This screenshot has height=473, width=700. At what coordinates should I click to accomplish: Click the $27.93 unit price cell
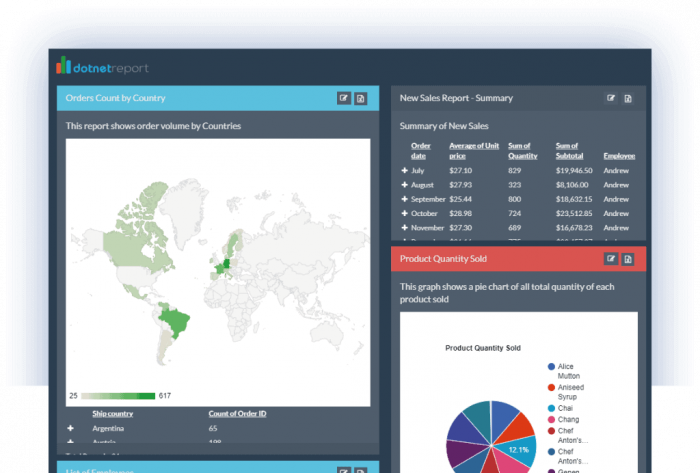tap(460, 185)
